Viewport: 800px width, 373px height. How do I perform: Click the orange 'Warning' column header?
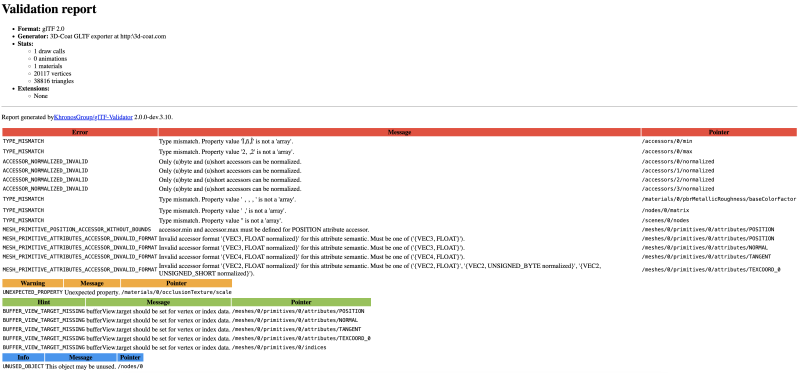[x=33, y=283]
